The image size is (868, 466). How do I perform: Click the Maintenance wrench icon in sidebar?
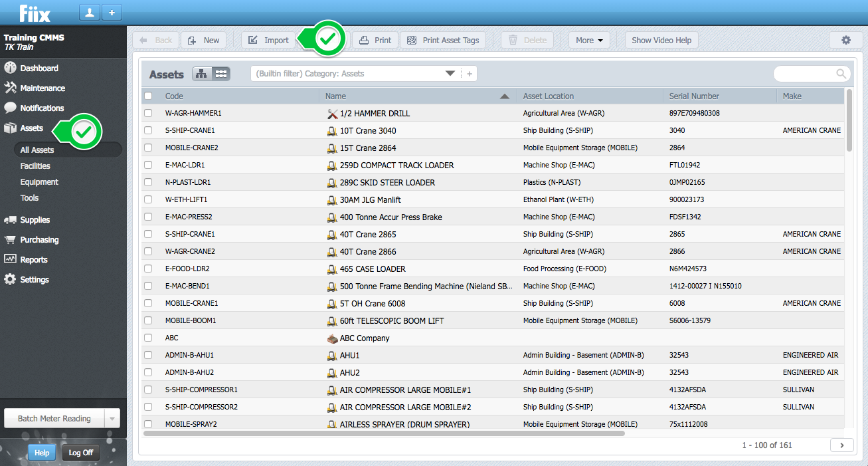[10, 88]
